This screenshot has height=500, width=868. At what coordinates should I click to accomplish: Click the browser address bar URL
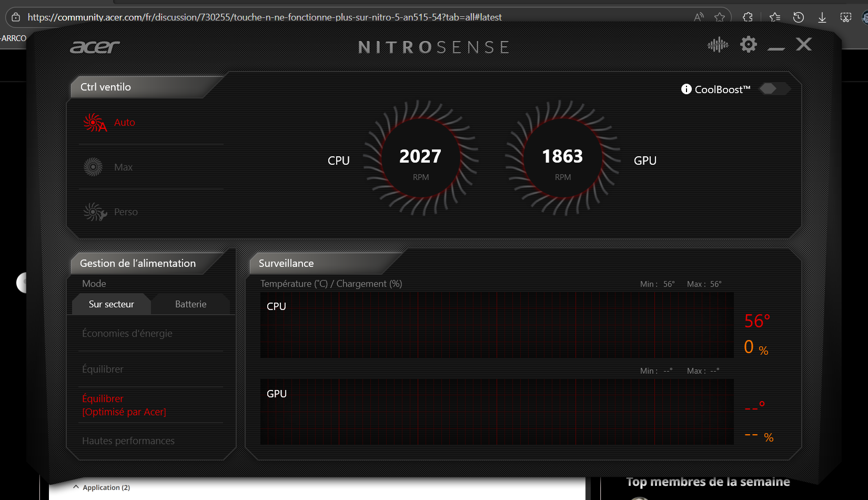(x=264, y=17)
